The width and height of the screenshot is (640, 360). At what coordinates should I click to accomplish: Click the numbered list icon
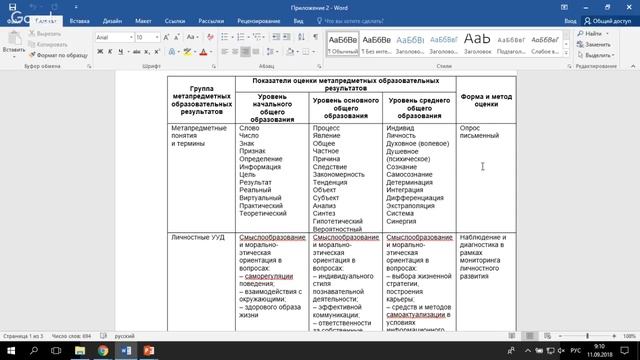(241, 37)
